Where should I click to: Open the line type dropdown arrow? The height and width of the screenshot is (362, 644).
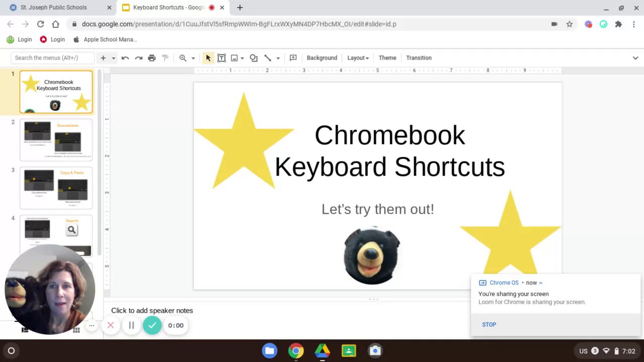click(x=278, y=58)
